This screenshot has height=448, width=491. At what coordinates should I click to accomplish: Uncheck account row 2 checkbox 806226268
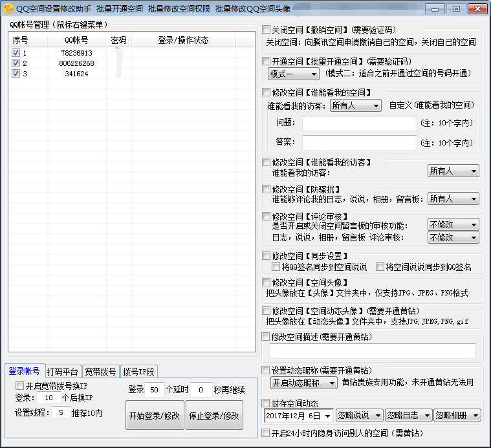(x=16, y=63)
